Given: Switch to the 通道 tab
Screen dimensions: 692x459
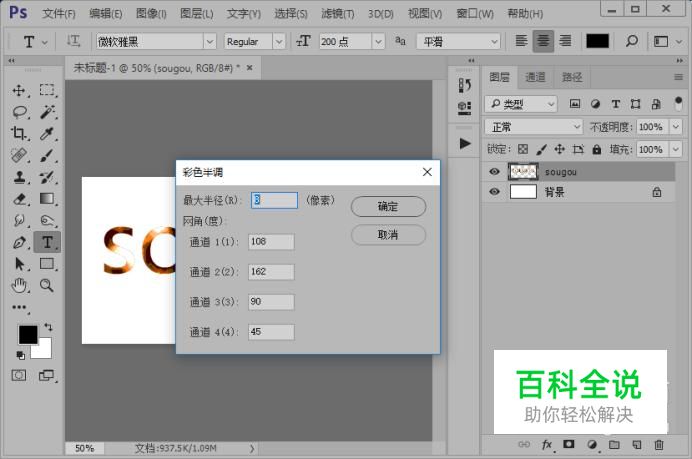Looking at the screenshot, I should 535,77.
